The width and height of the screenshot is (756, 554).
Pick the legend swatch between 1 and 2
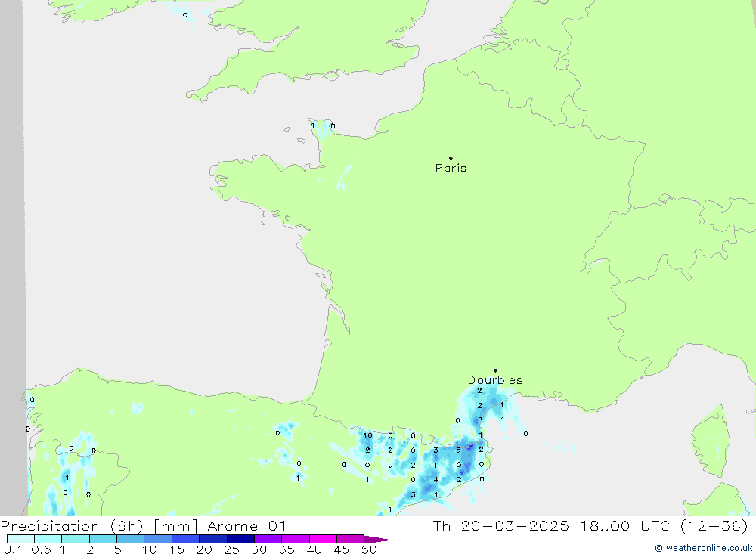coord(76,539)
